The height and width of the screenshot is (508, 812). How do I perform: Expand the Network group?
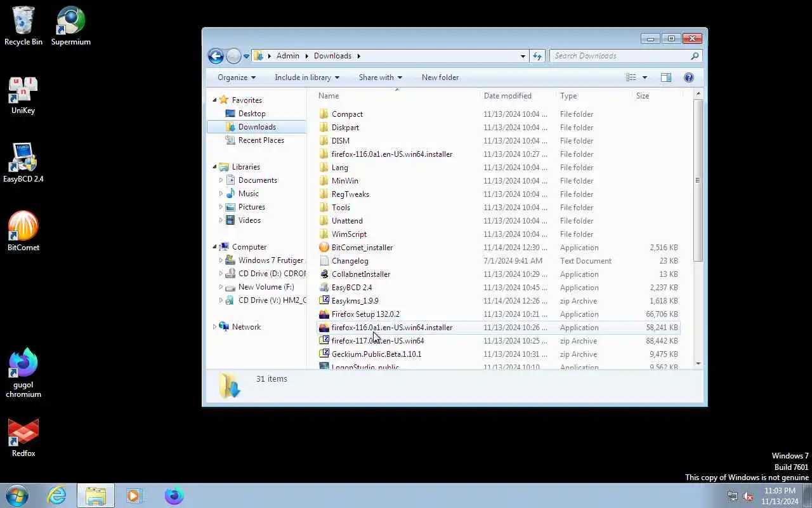pos(214,327)
